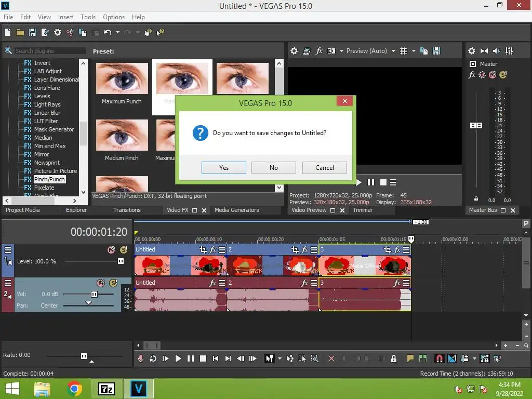Open the Tools menu
This screenshot has width=532, height=399.
click(88, 17)
